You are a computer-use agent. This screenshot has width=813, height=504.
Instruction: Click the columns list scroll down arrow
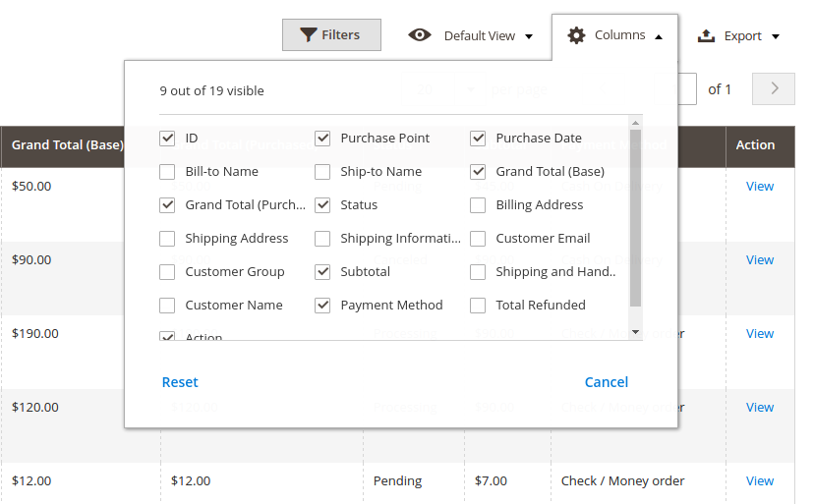pyautogui.click(x=635, y=332)
